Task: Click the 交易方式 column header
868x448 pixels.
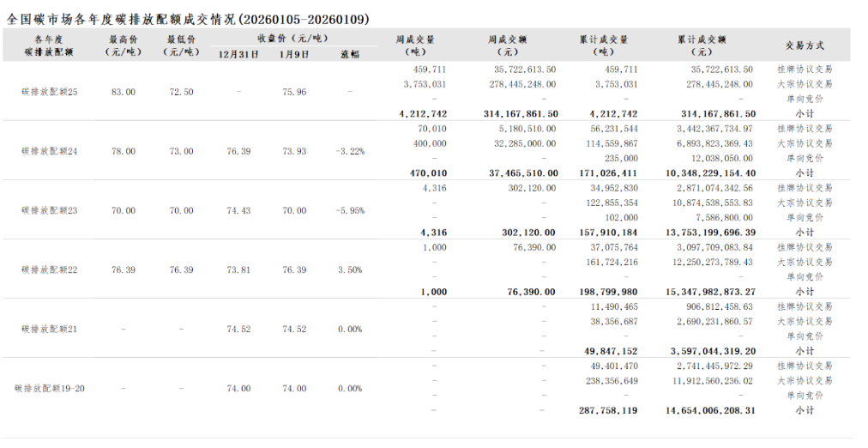Action: pyautogui.click(x=804, y=45)
